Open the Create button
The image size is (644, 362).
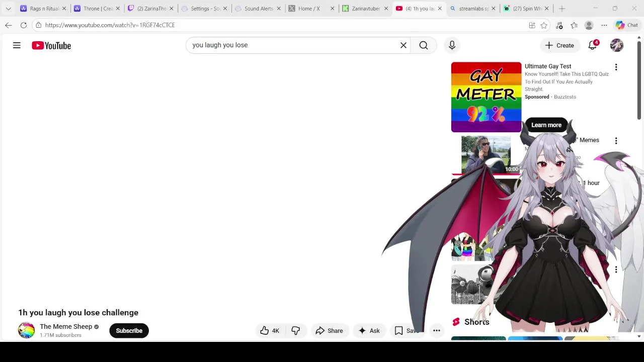pyautogui.click(x=559, y=45)
